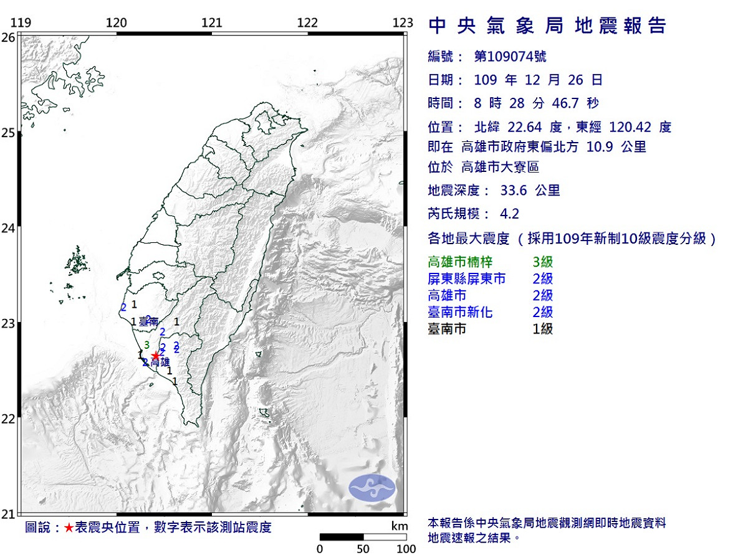This screenshot has height=560, width=748.
Task: Click the red star in the legend text
Action: tap(68, 528)
